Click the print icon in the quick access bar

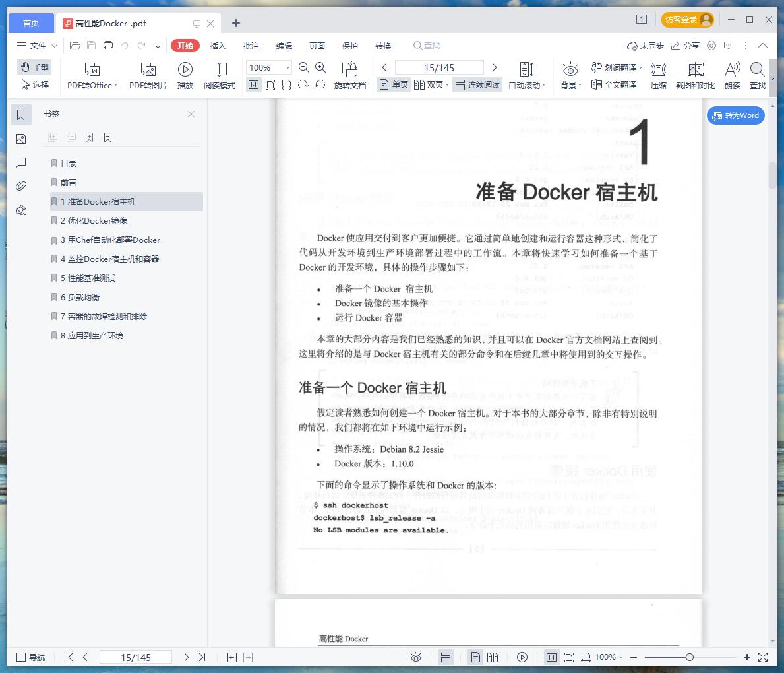click(x=108, y=46)
